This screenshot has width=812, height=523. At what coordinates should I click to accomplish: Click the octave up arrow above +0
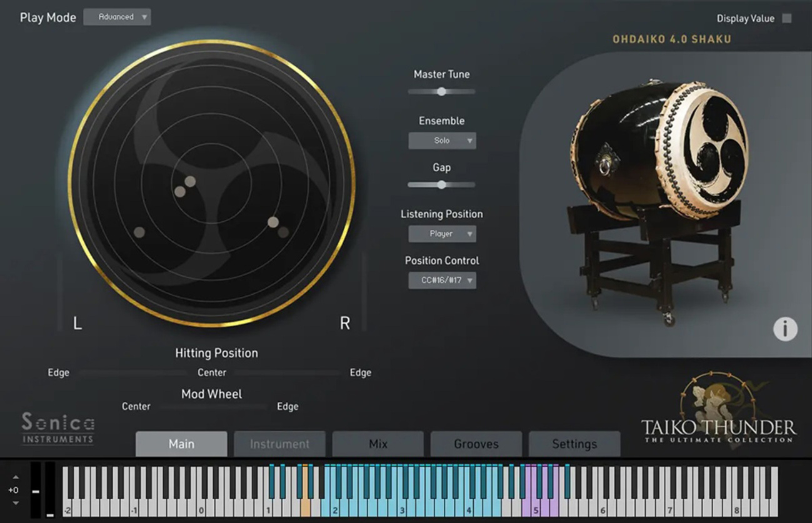click(x=16, y=477)
